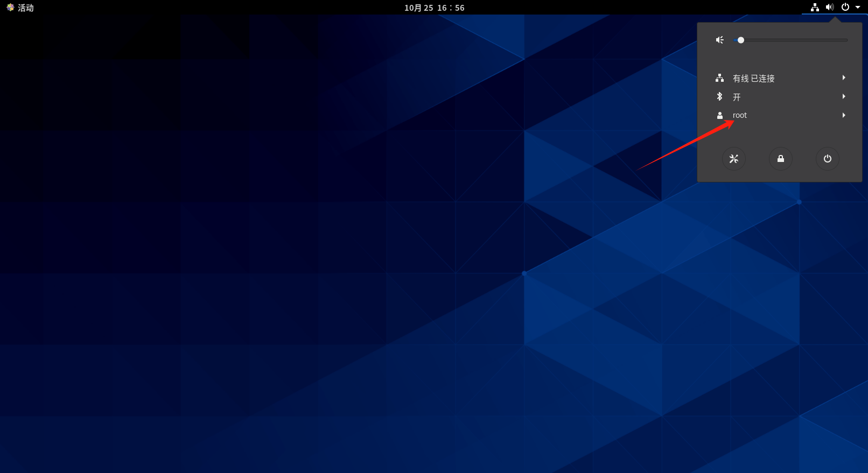
Task: Click the wired network icon in the top bar
Action: tap(815, 8)
